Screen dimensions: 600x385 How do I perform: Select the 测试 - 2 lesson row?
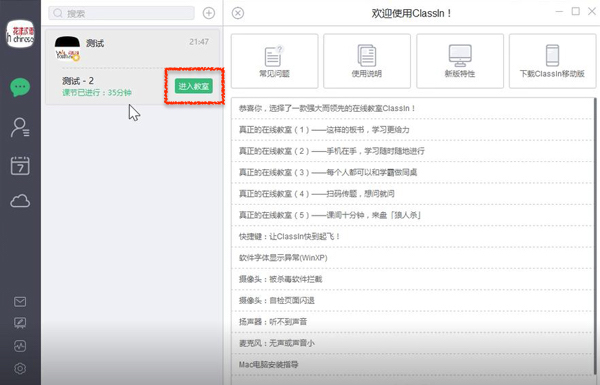[132, 86]
